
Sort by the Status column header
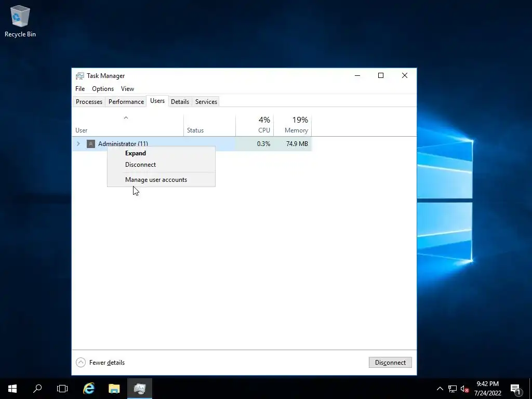click(210, 125)
